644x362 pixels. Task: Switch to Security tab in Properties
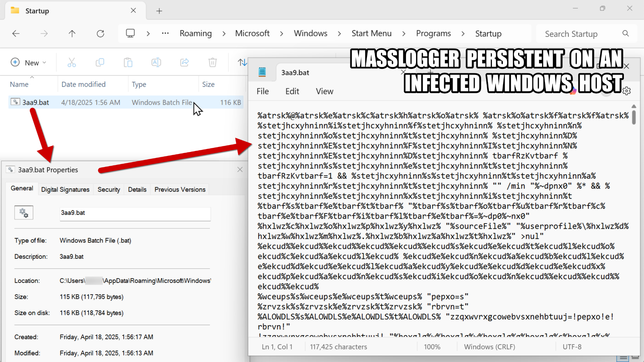109,190
